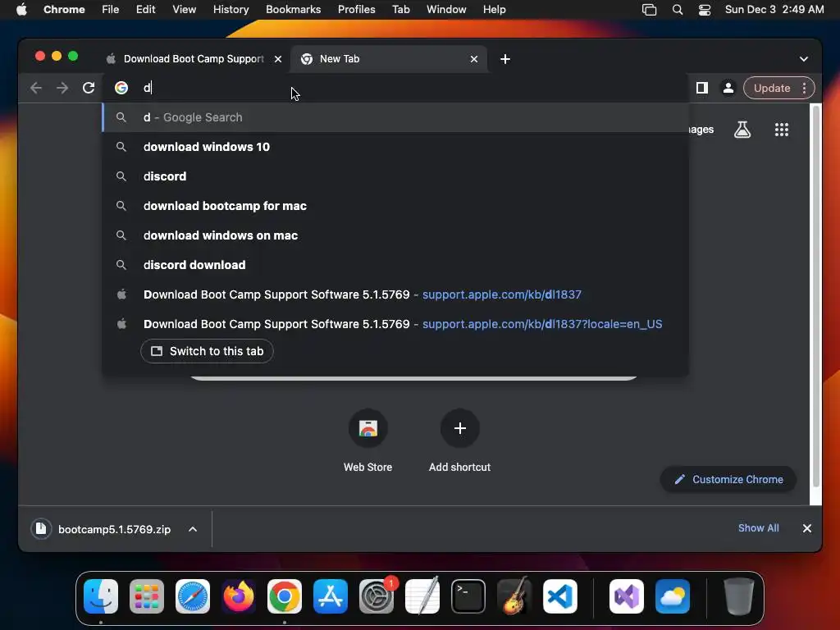Go forward with the forward arrow
The image size is (840, 630).
pos(62,88)
